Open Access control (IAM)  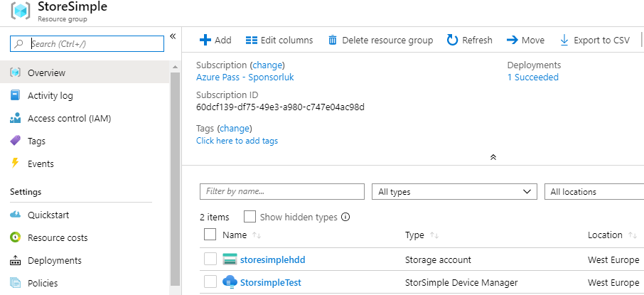click(70, 118)
